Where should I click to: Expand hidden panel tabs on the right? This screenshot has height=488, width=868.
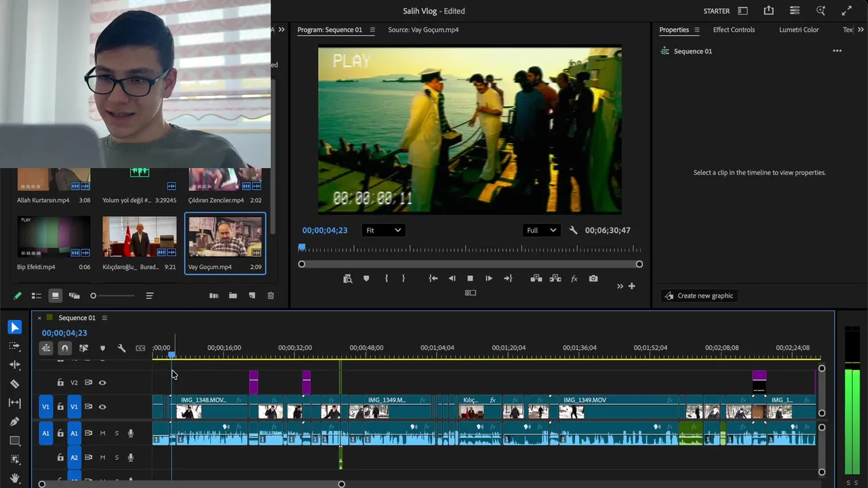click(861, 30)
